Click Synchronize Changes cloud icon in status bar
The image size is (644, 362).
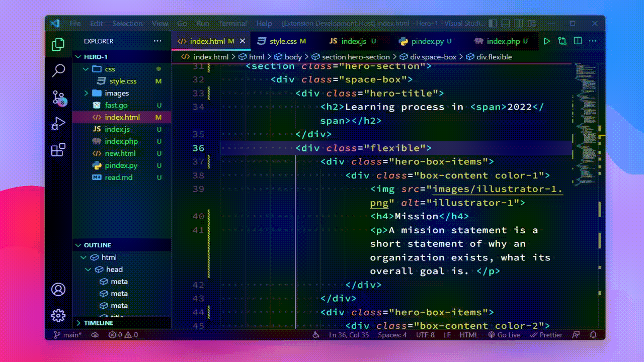(95, 335)
